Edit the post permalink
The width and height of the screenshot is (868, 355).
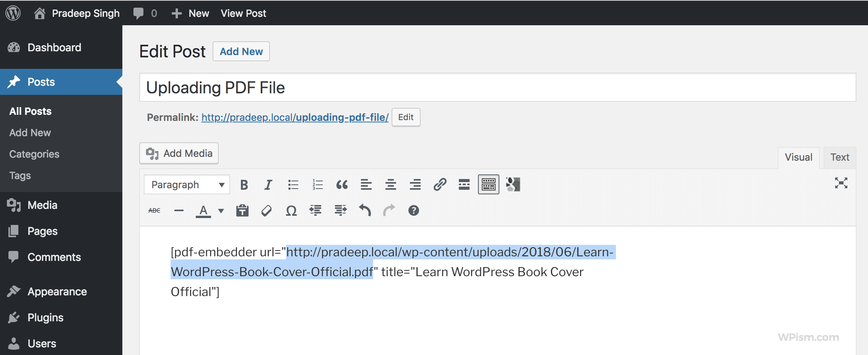point(405,117)
